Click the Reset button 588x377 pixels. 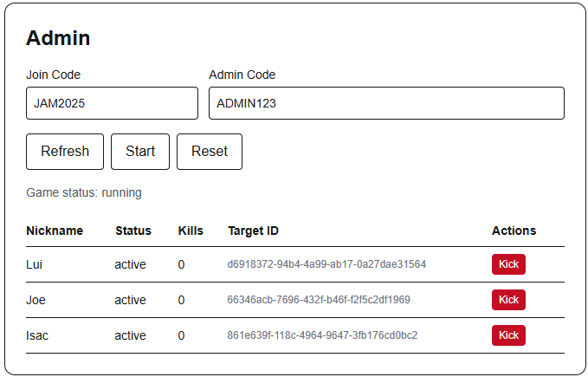[x=210, y=152]
